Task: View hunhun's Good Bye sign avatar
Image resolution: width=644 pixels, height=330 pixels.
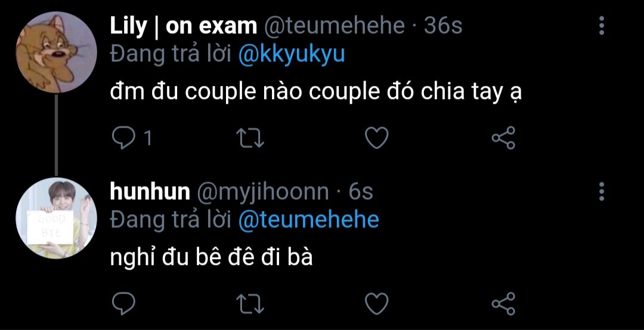Action: [56, 218]
